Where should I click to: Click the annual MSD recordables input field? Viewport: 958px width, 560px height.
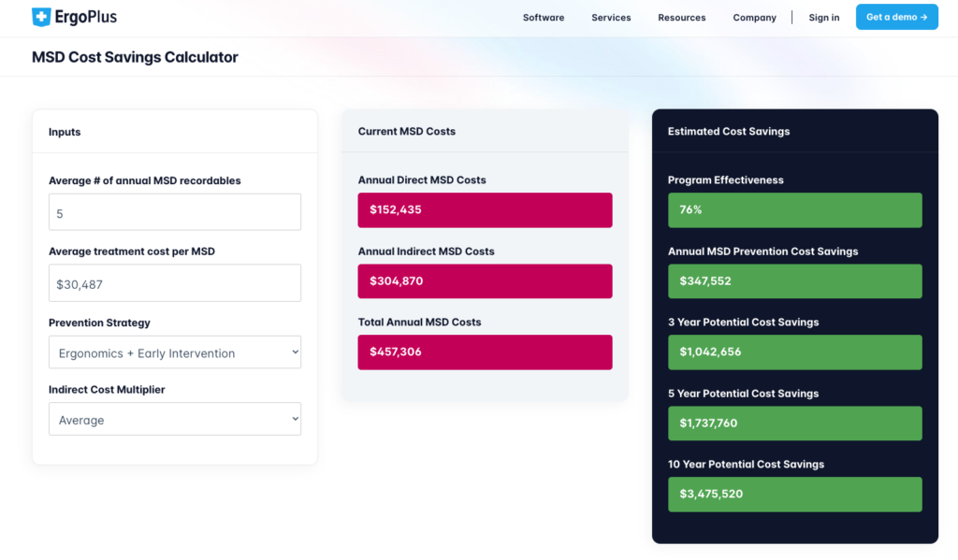click(175, 212)
